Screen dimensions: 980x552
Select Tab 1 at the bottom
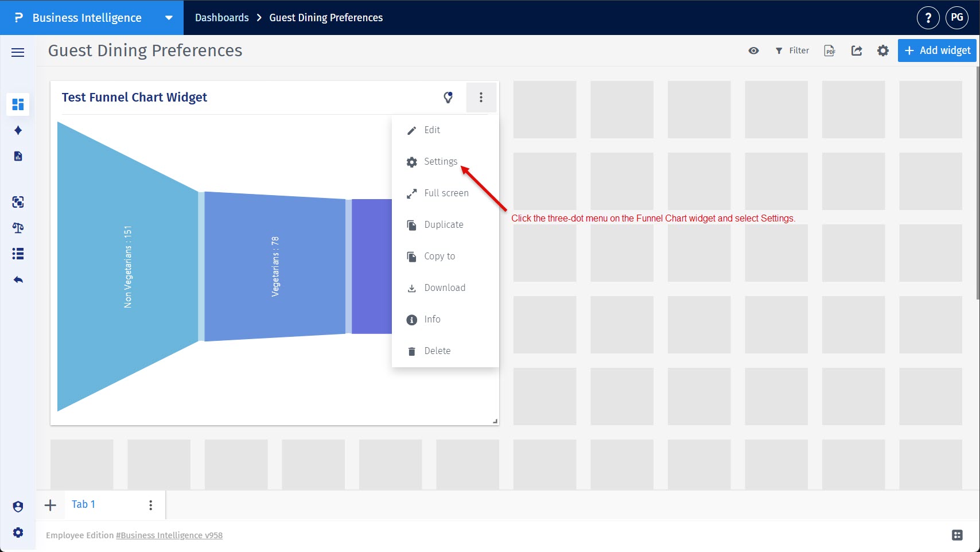[x=84, y=504]
